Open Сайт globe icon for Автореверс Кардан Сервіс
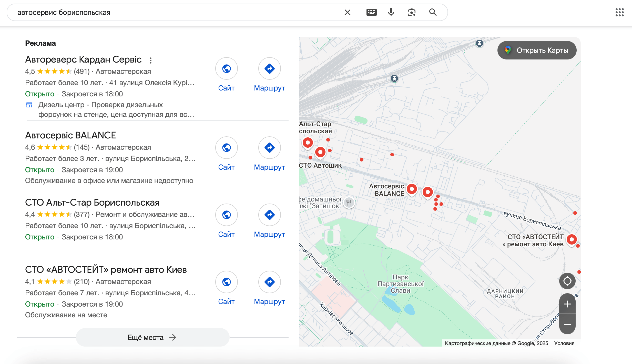Image resolution: width=632 pixels, height=364 pixels. coord(227,69)
